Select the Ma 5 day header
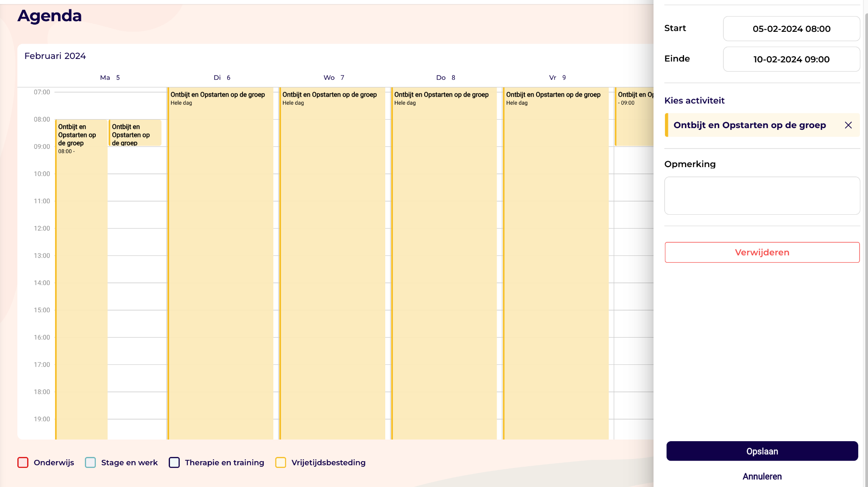Viewport: 868px width, 487px height. point(110,78)
